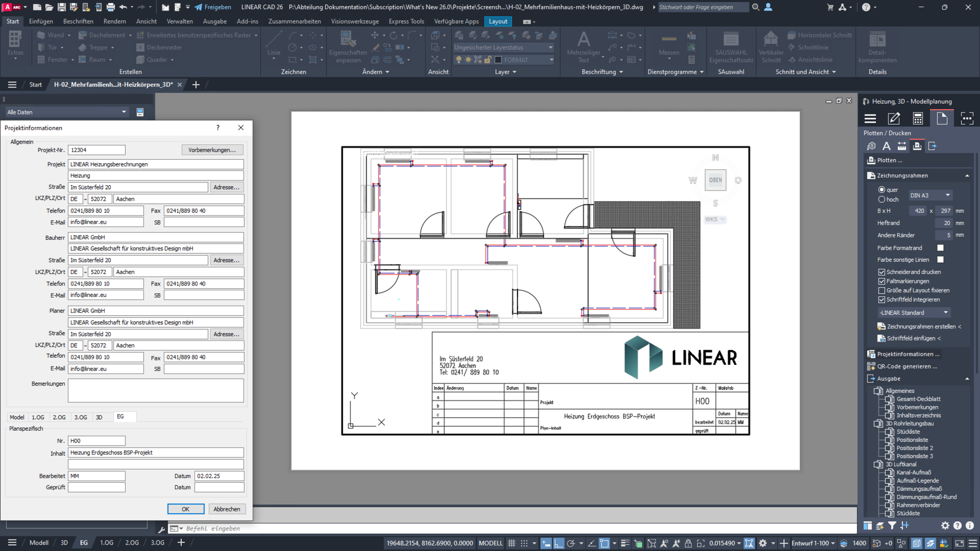Enable Größe auf Layout fixieren
The width and height of the screenshot is (980, 551).
(x=882, y=290)
